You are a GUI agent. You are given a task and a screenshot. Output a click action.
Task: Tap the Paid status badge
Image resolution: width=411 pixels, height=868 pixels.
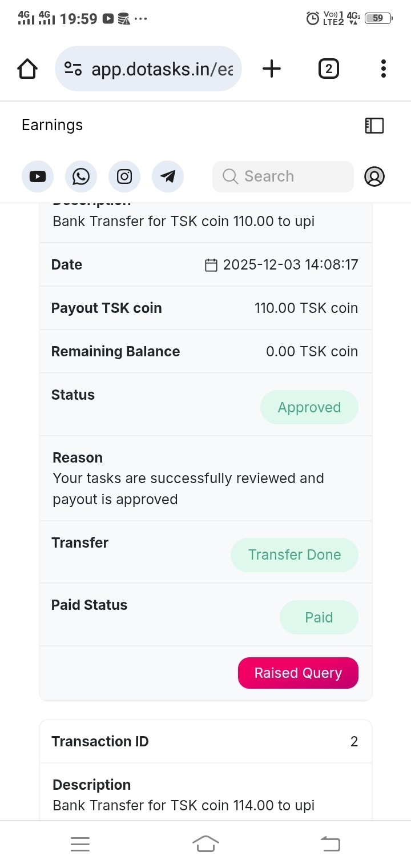(319, 617)
